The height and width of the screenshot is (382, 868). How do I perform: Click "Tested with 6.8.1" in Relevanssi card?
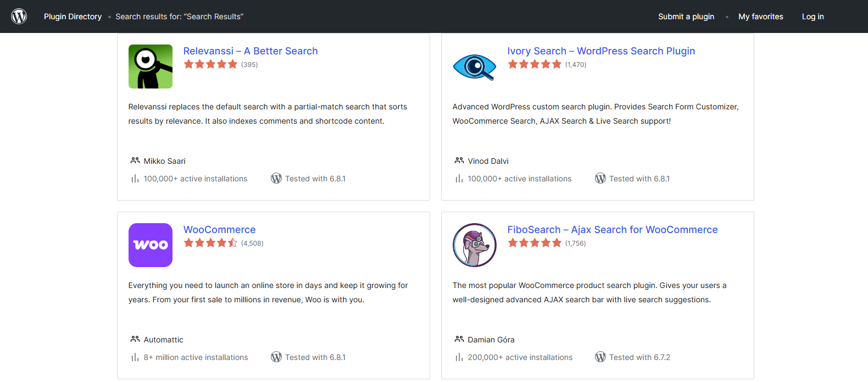tap(315, 179)
